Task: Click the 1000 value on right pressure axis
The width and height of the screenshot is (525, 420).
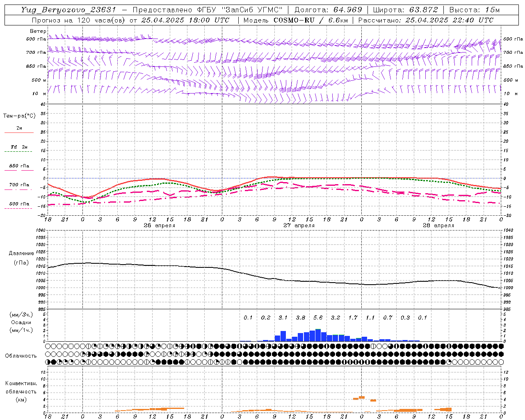Action: (x=508, y=288)
